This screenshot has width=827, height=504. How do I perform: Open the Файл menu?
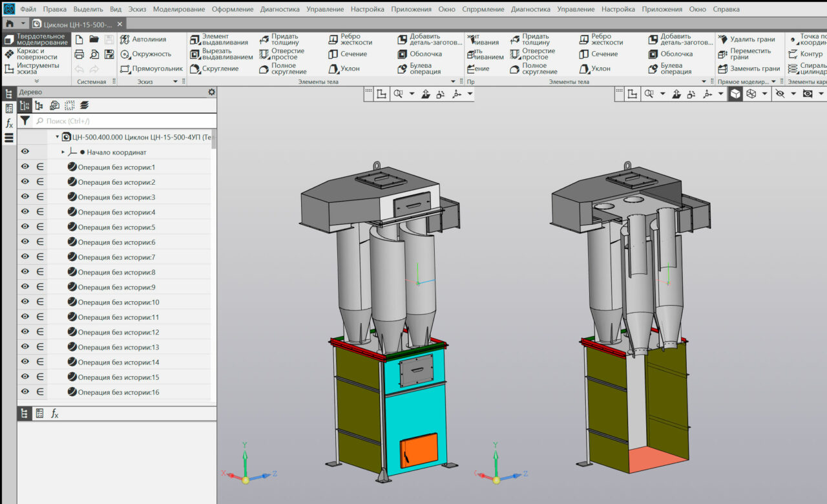[x=28, y=9]
